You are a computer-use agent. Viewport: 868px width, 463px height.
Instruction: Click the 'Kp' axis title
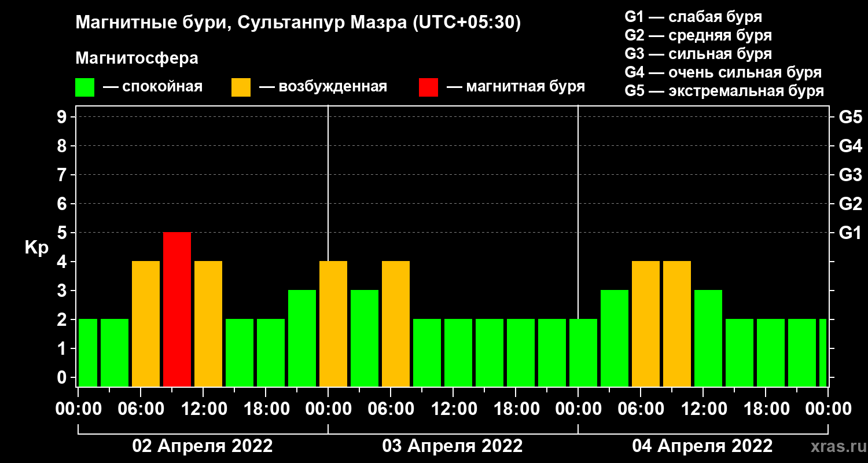[36, 248]
